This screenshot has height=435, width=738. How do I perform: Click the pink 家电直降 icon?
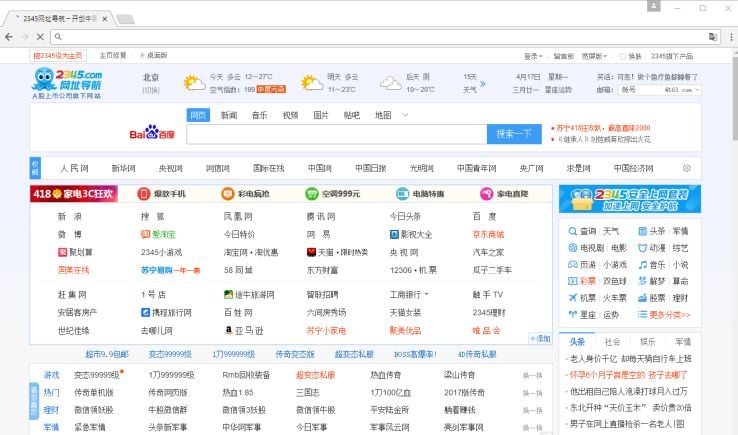486,193
